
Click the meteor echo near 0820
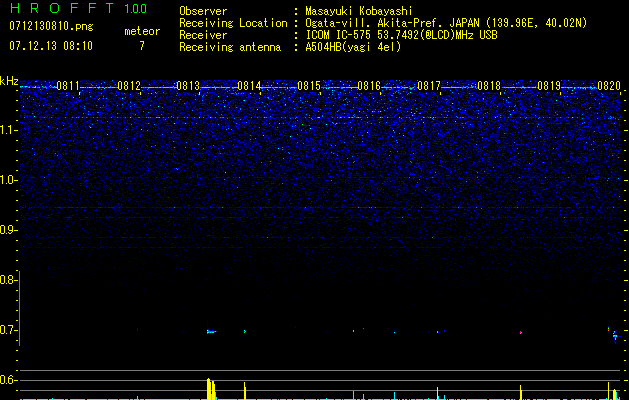615,337
